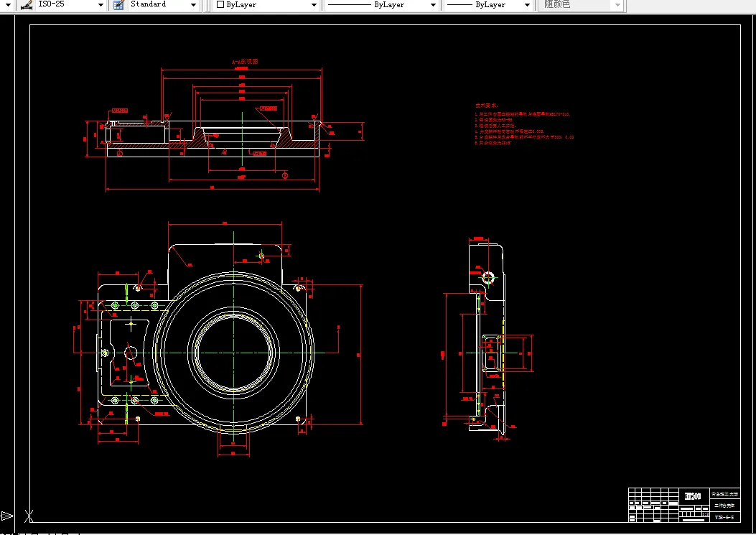
Task: Click the HT200 material text in title block
Action: (x=693, y=496)
